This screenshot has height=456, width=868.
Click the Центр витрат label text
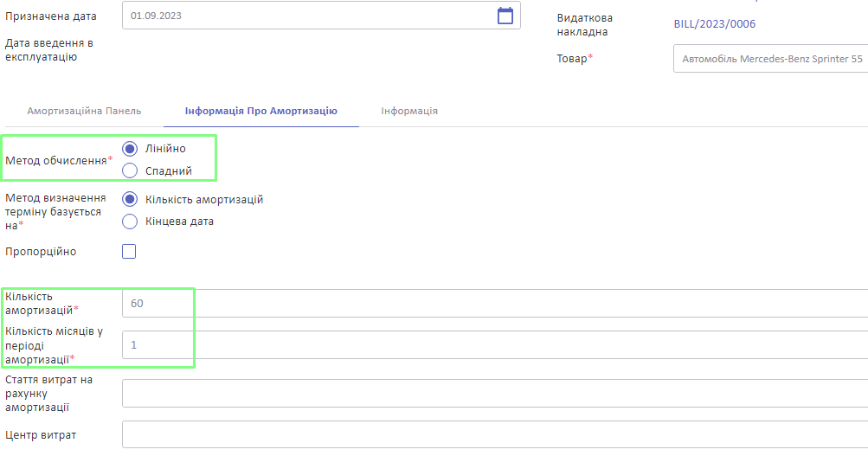(41, 435)
